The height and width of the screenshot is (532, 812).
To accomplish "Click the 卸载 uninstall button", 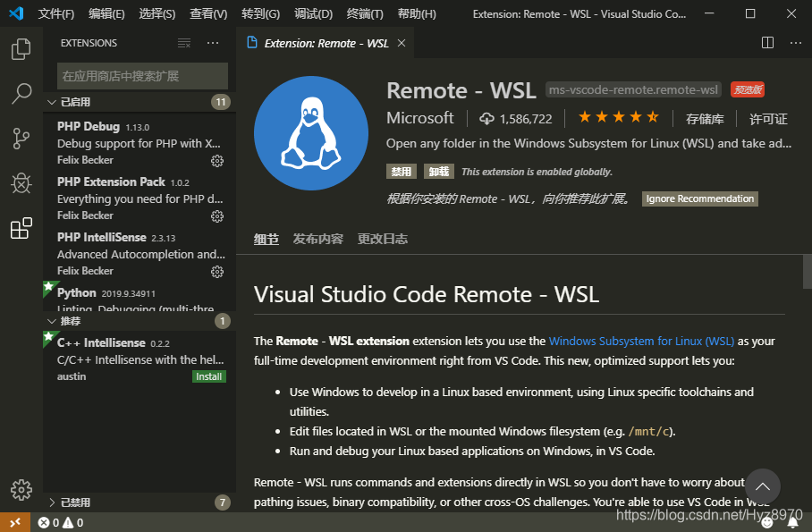I will click(x=438, y=172).
